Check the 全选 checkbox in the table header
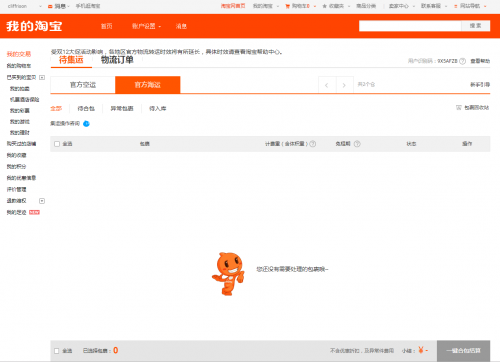500x362 pixels. 57,144
